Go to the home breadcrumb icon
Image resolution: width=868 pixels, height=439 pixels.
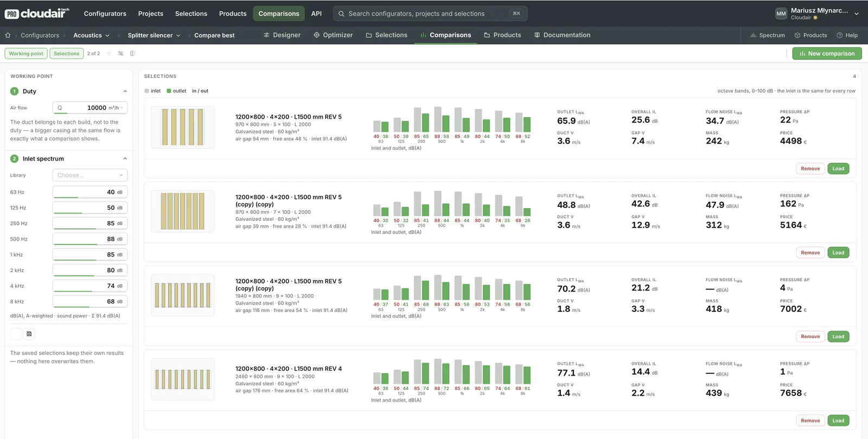(x=8, y=35)
